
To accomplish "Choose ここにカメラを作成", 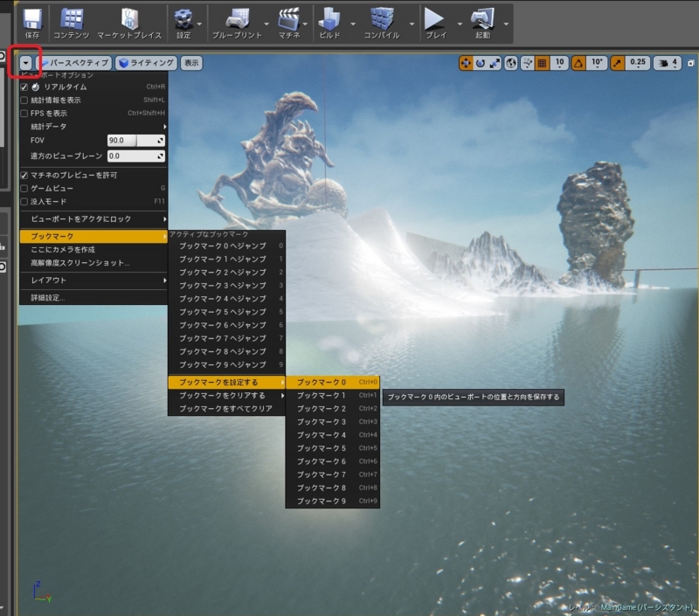I will (x=93, y=250).
